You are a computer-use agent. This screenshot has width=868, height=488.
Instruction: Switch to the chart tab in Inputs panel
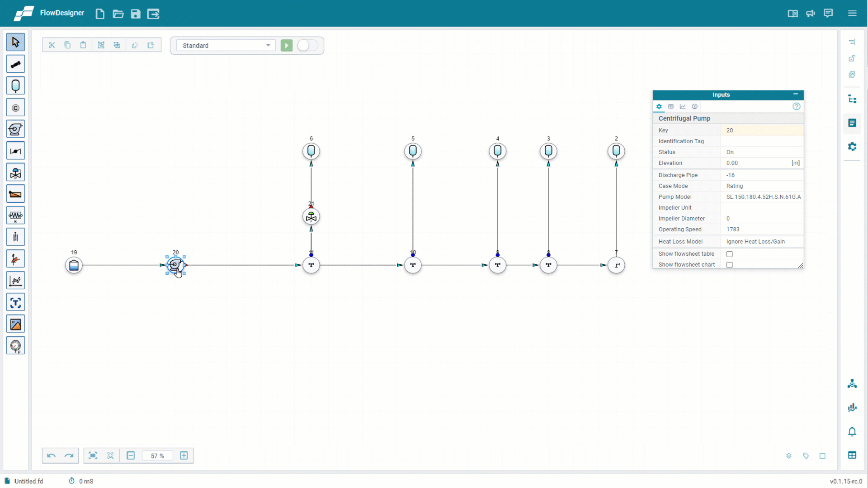point(683,107)
